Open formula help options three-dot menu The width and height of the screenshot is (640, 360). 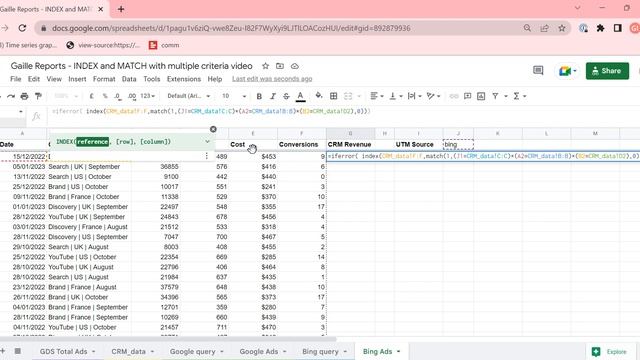[207, 156]
